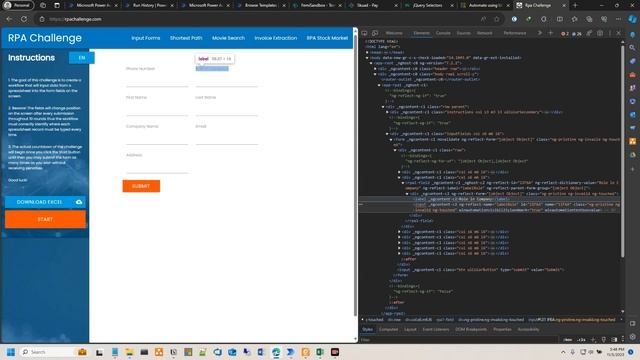The image size is (640, 360).
Task: Collapse the rpa1-field element node
Action: (x=403, y=183)
